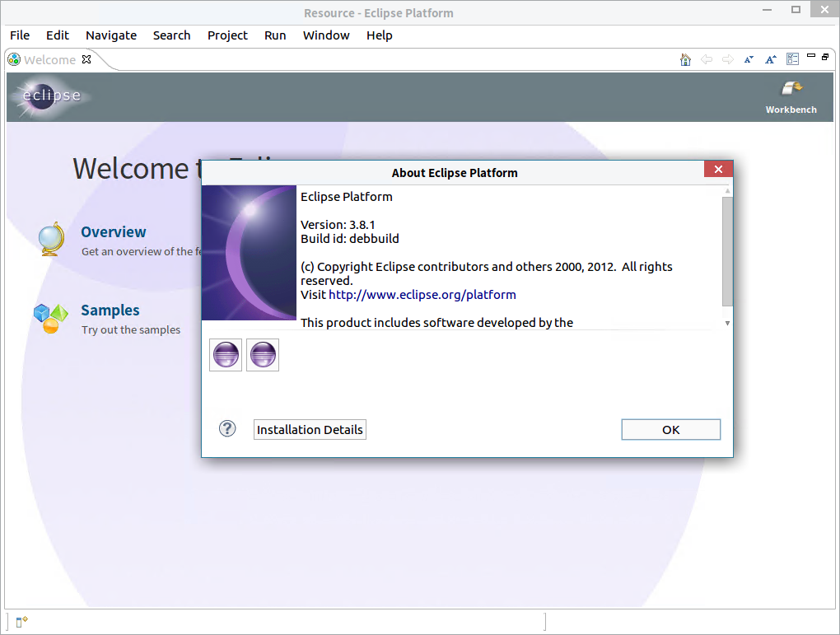Open the Run menu
This screenshot has height=635, width=840.
point(275,35)
